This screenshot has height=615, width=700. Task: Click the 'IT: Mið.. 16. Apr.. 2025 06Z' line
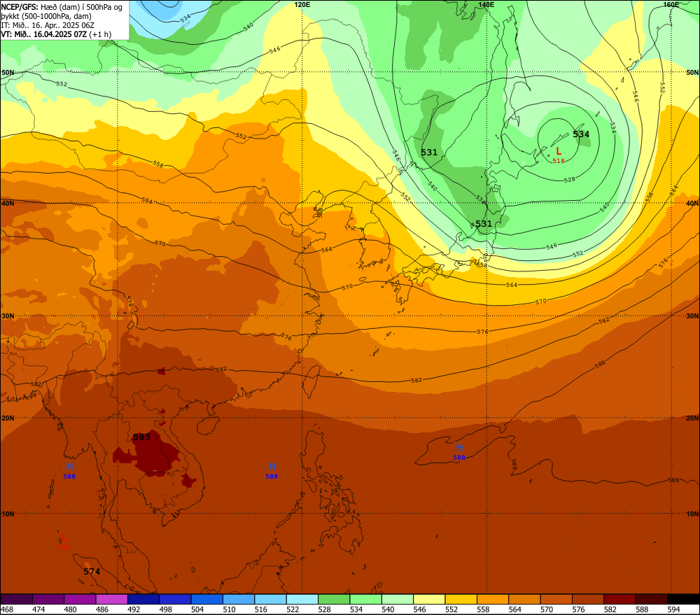click(48, 25)
